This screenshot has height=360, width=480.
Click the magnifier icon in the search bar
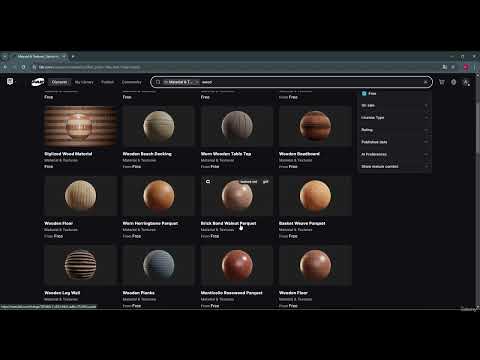158,82
